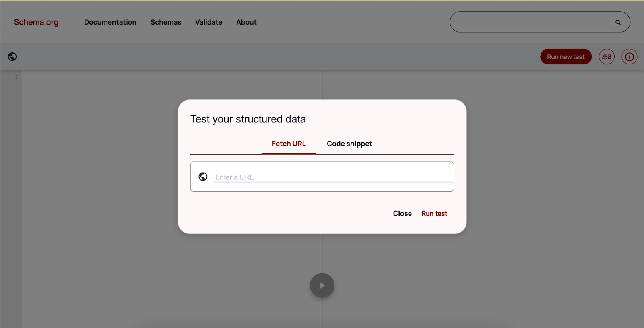Image resolution: width=644 pixels, height=328 pixels.
Task: Click line number 1 in editor gutter
Action: [17, 77]
